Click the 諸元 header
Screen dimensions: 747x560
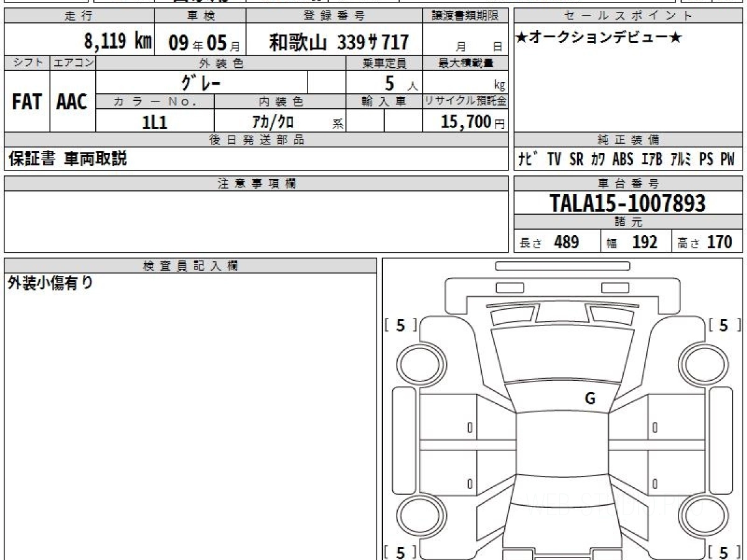point(628,222)
